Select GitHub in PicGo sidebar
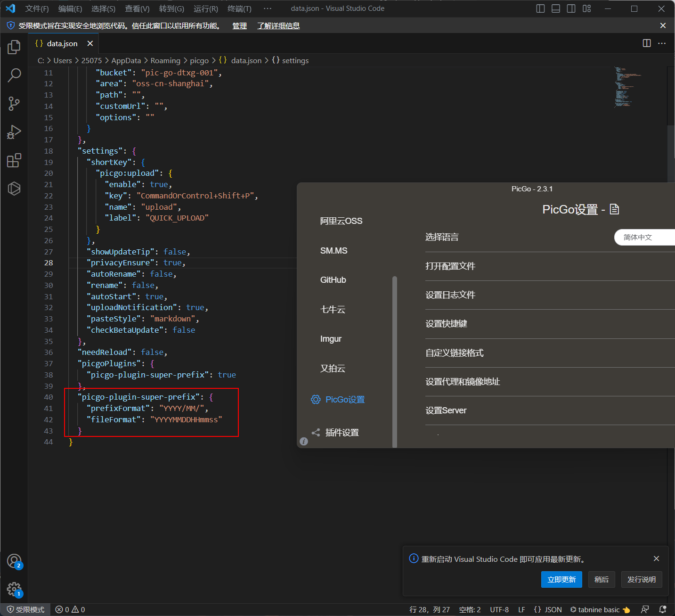675x616 pixels. pyautogui.click(x=333, y=280)
